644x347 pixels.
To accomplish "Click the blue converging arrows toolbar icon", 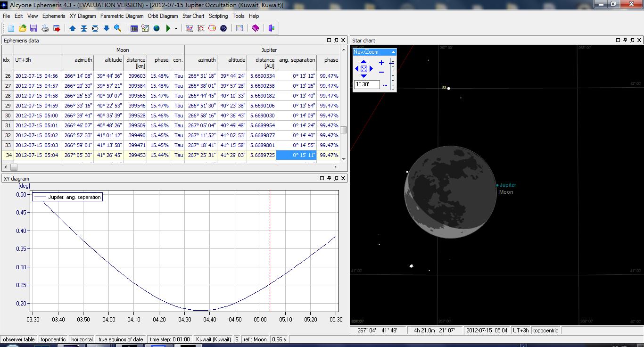I will [84, 28].
